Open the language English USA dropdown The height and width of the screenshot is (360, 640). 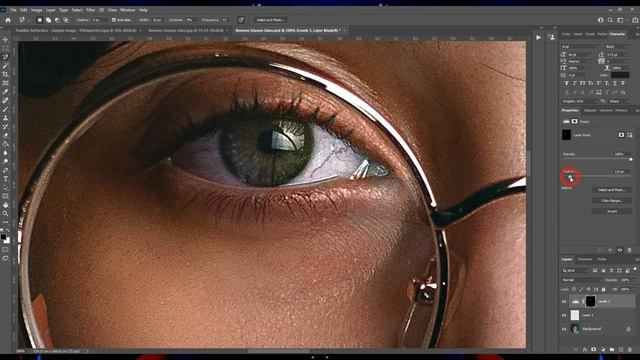pyautogui.click(x=580, y=101)
